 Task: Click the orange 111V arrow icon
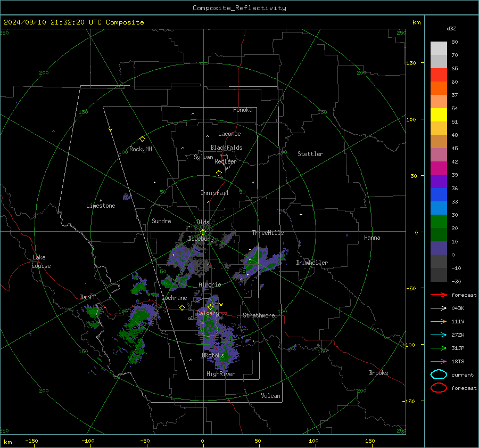coord(439,321)
